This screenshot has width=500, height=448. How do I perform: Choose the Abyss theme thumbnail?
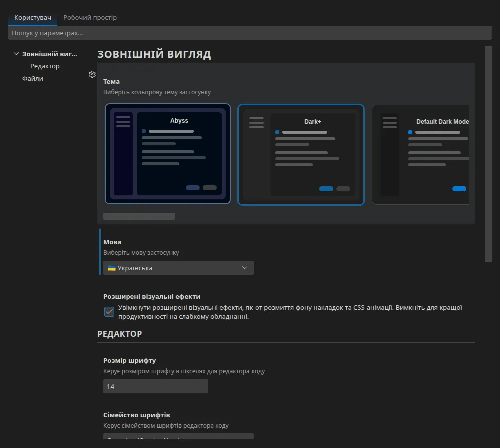(168, 154)
